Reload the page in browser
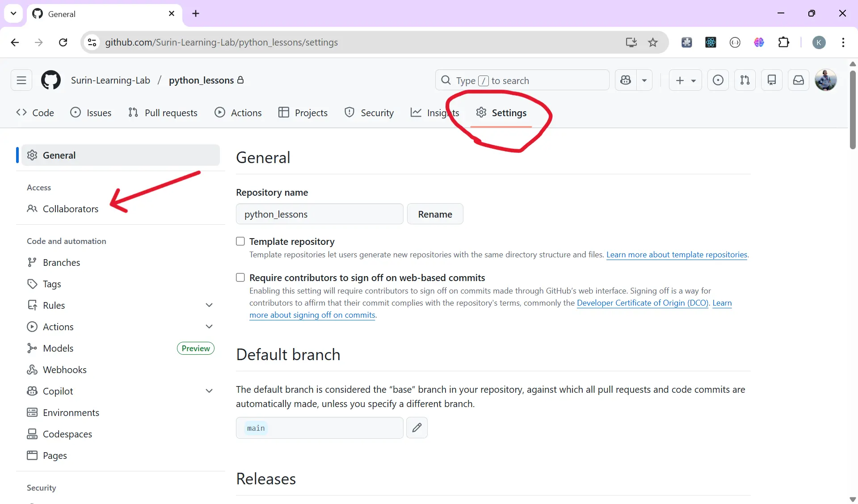Image resolution: width=858 pixels, height=504 pixels. click(63, 42)
